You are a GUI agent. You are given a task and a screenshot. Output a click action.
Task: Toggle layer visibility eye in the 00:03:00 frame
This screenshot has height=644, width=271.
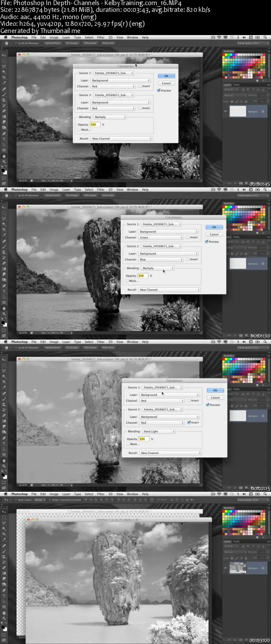pos(225,568)
